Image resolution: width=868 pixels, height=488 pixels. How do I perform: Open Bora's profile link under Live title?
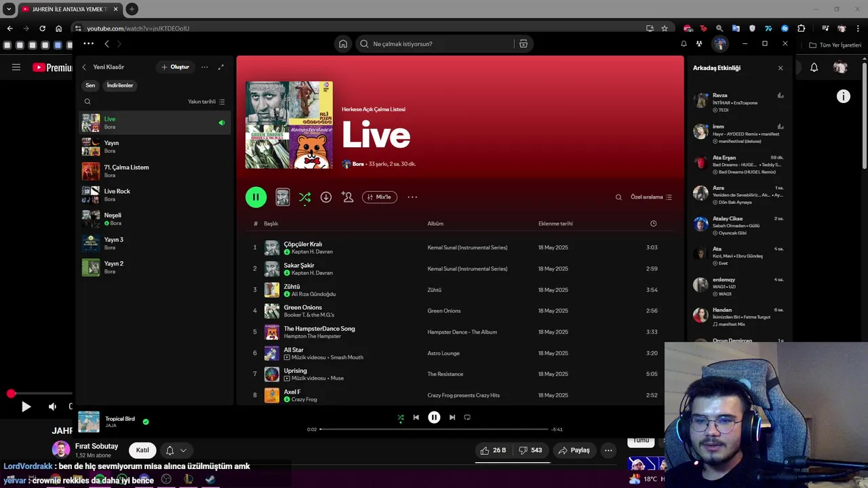click(x=358, y=164)
